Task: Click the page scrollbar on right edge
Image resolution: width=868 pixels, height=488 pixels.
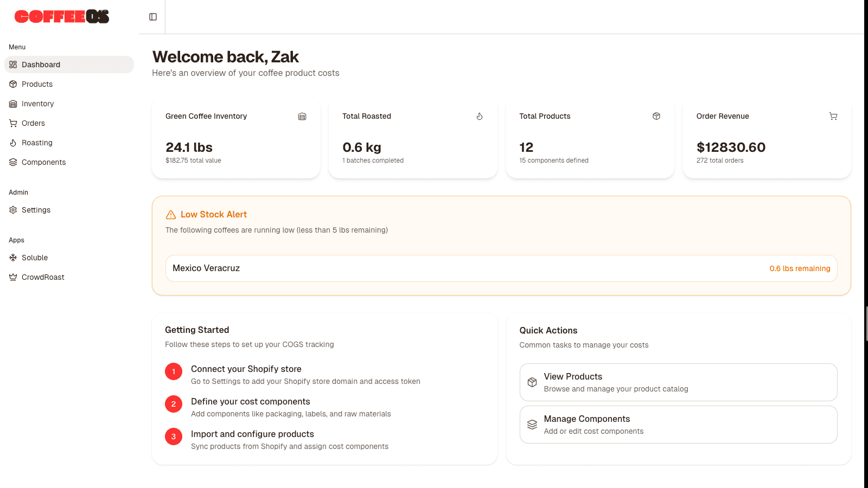Action: tap(866, 323)
